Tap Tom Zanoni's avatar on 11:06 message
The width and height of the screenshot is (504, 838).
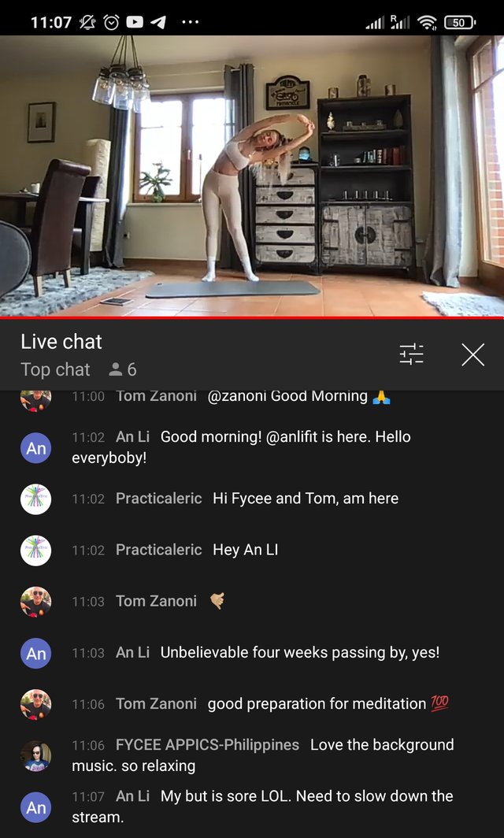coord(35,704)
